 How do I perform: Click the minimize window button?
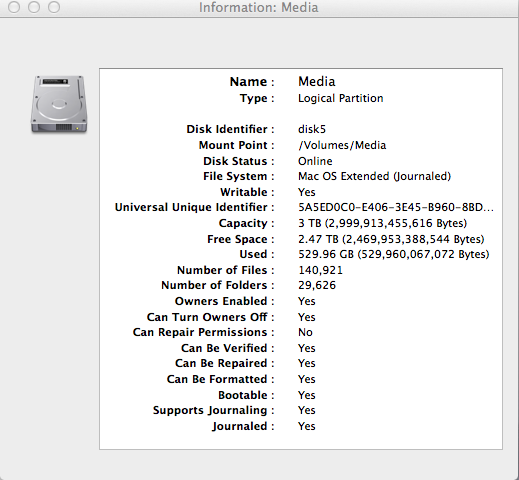[x=34, y=7]
